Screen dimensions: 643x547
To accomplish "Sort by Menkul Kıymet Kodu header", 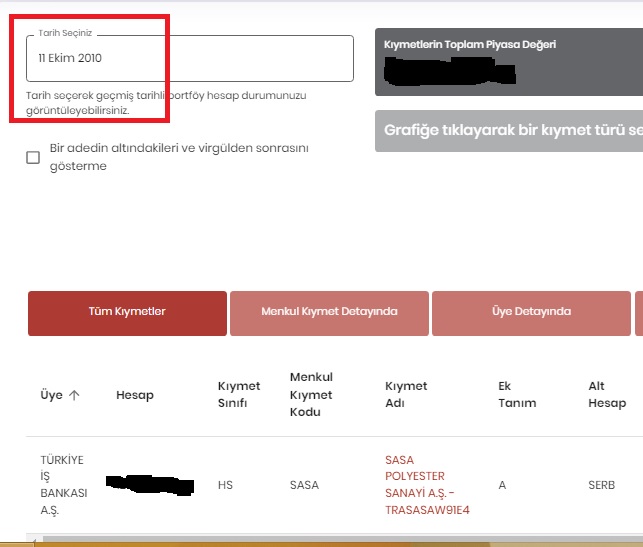I will click(311, 394).
